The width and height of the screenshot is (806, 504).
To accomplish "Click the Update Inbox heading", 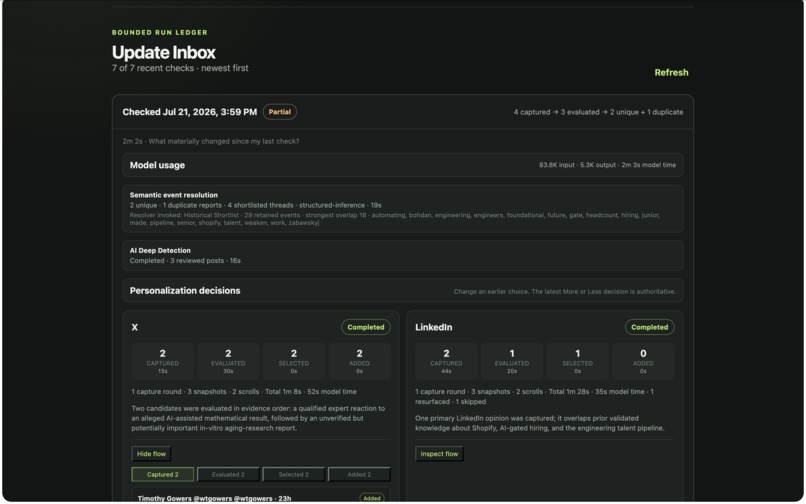I will [x=163, y=52].
